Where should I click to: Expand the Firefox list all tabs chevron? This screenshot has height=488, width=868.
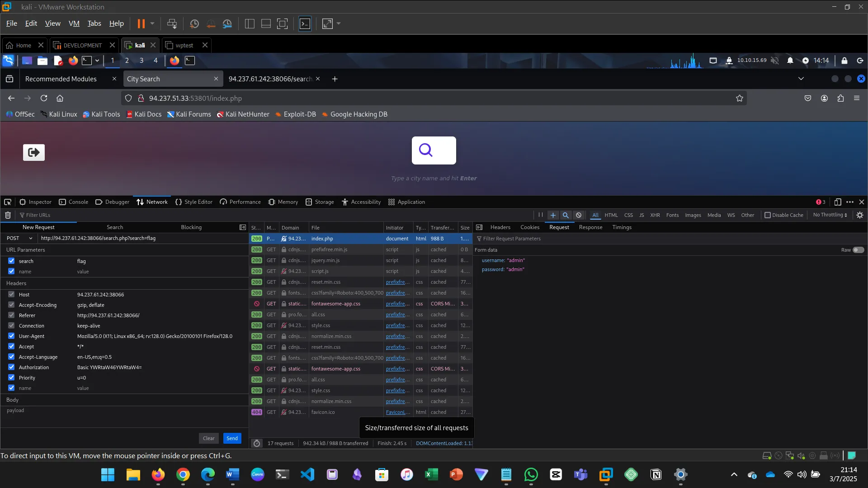pyautogui.click(x=801, y=79)
